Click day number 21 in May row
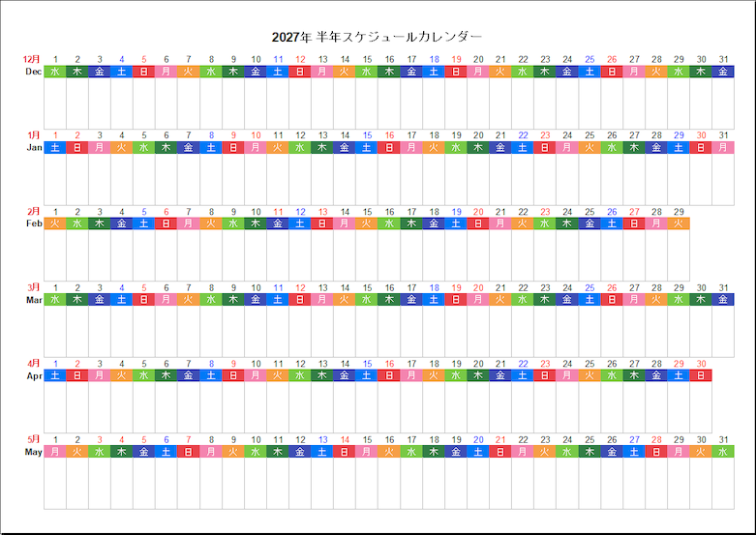 pos(500,439)
